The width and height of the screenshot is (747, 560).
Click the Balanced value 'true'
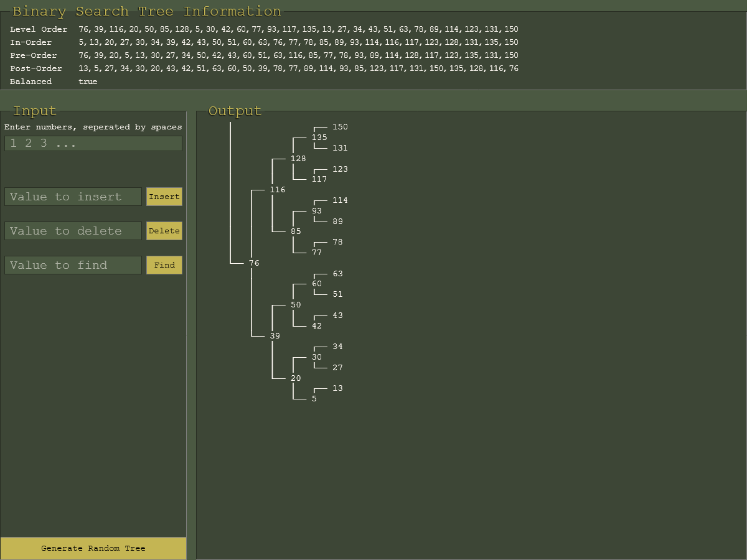88,82
